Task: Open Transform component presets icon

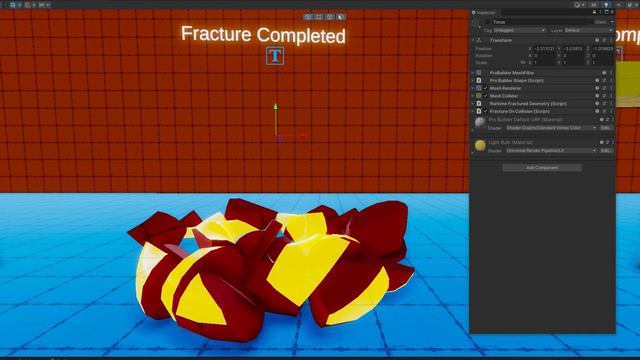Action: tap(604, 40)
